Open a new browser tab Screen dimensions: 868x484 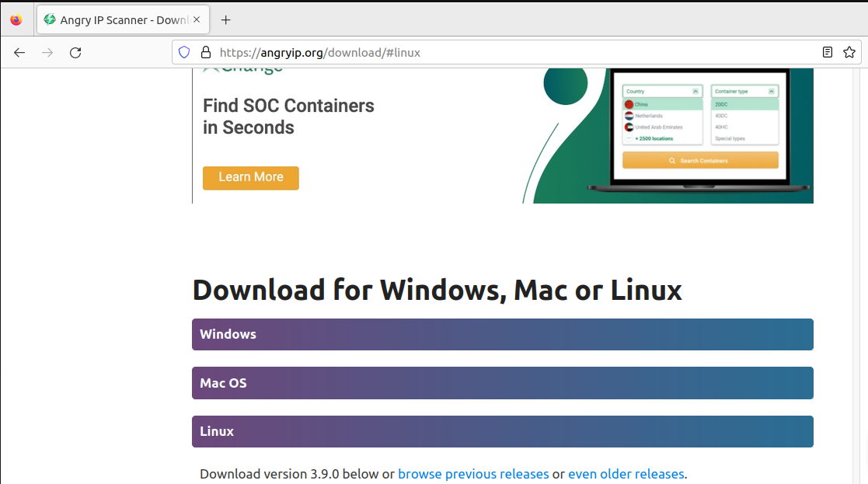pyautogui.click(x=225, y=19)
